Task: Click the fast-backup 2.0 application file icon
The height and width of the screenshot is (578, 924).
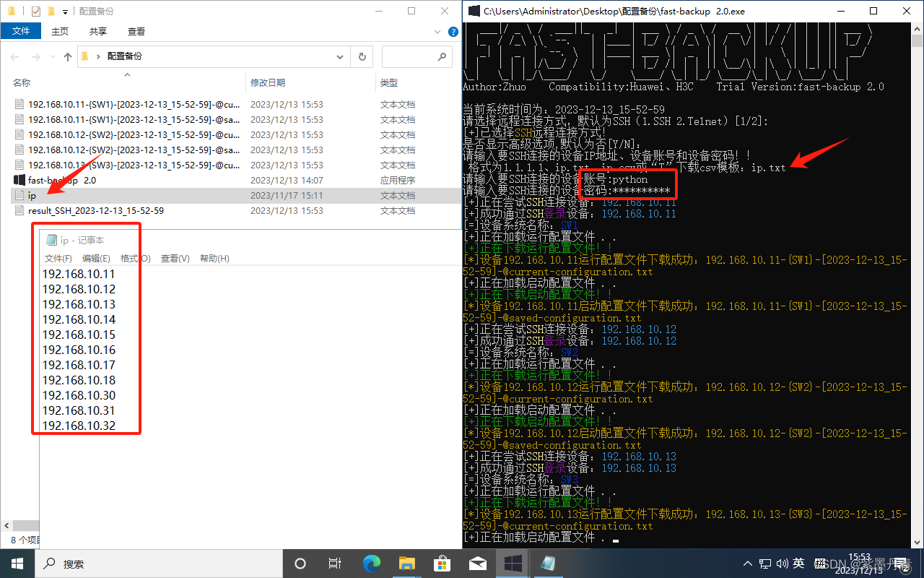Action: pyautogui.click(x=19, y=180)
